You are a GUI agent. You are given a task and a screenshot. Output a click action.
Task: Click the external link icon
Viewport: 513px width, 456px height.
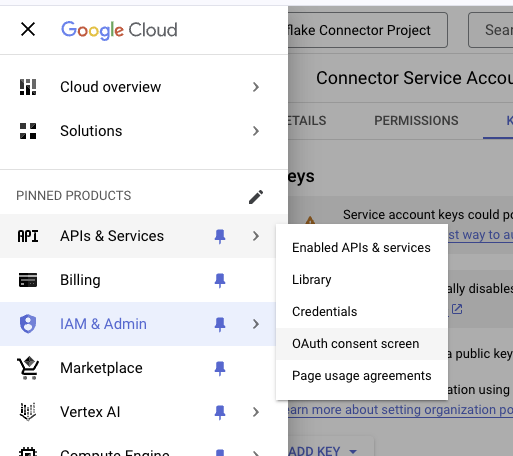[x=457, y=309]
